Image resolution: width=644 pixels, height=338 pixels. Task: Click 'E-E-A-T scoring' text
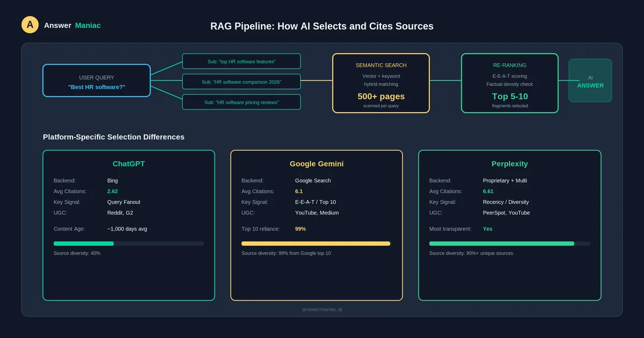pos(510,76)
